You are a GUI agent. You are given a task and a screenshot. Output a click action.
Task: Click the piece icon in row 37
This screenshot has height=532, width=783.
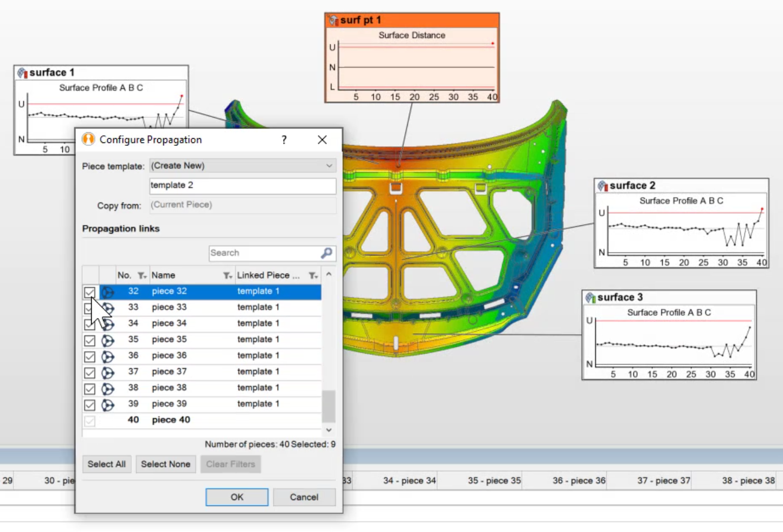pos(108,373)
